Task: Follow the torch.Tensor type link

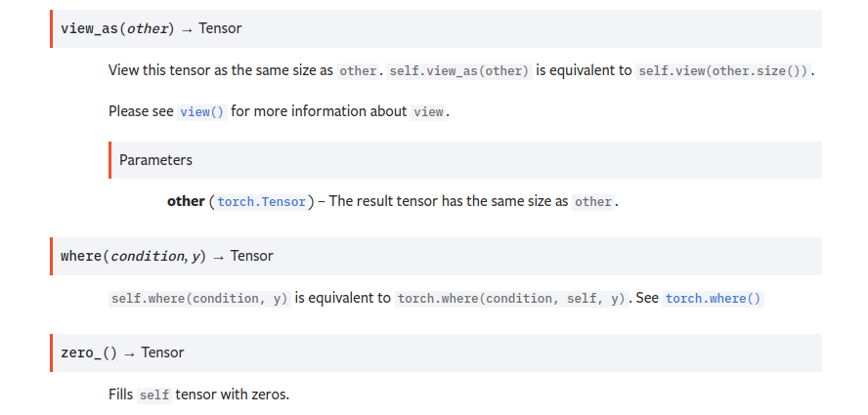Action: point(262,202)
